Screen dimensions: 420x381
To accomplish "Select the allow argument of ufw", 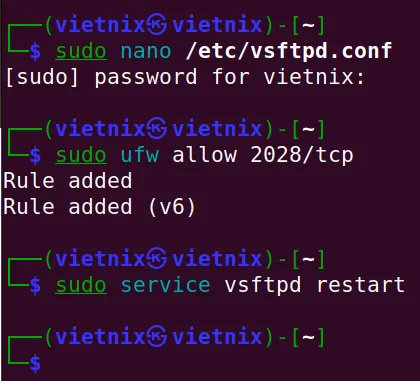I will click(x=204, y=155).
